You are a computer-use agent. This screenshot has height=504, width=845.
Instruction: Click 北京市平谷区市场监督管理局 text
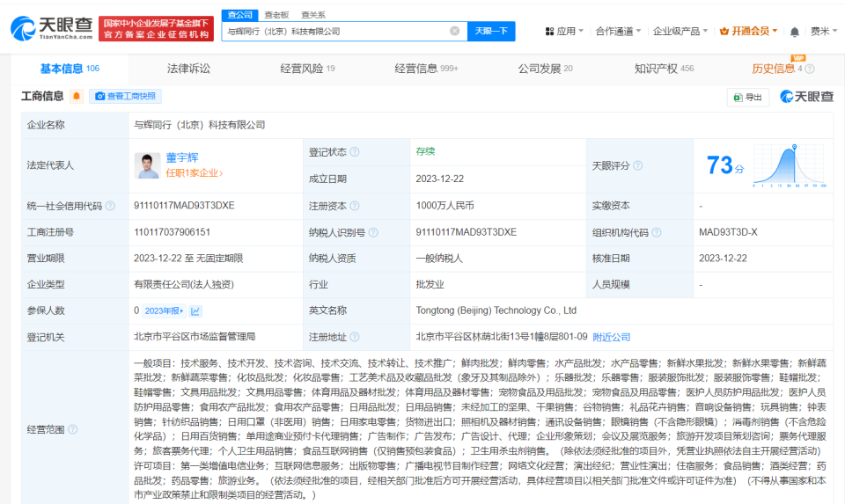coord(195,337)
